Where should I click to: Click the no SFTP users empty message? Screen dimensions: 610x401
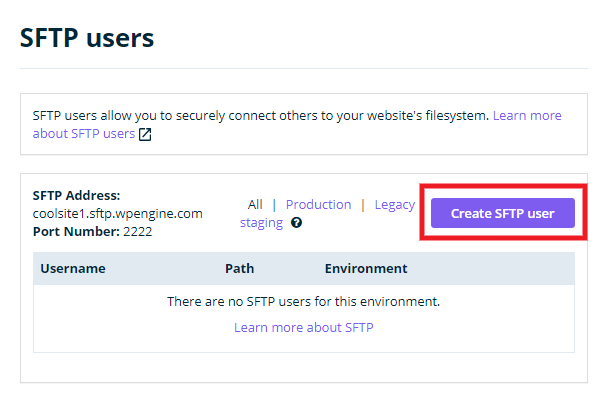coord(303,300)
